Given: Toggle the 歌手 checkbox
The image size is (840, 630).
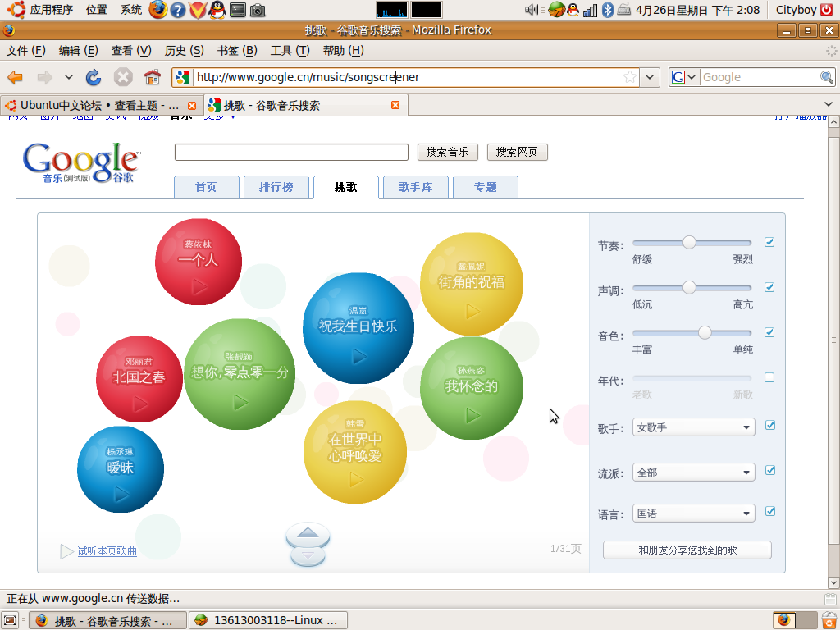Looking at the screenshot, I should pos(769,425).
